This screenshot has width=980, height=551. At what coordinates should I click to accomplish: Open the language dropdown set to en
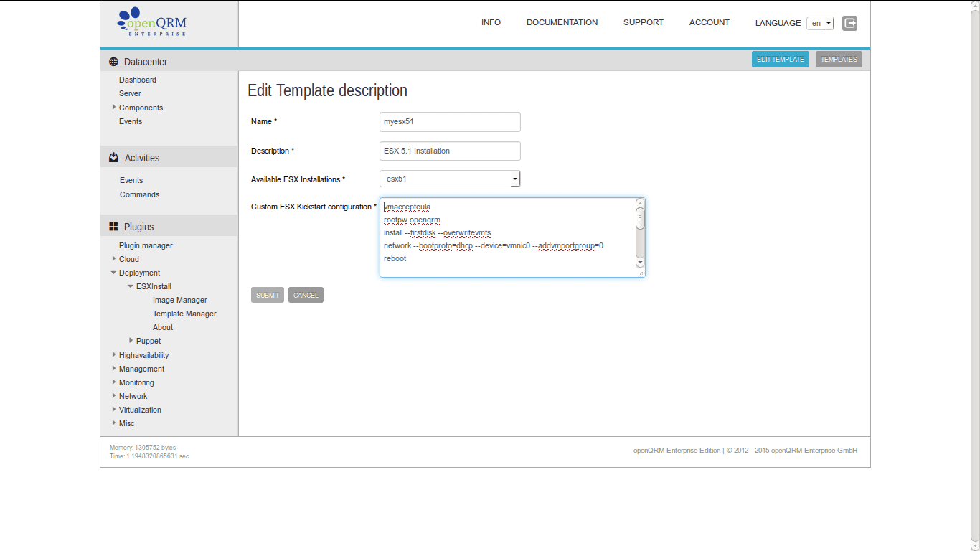tap(820, 23)
